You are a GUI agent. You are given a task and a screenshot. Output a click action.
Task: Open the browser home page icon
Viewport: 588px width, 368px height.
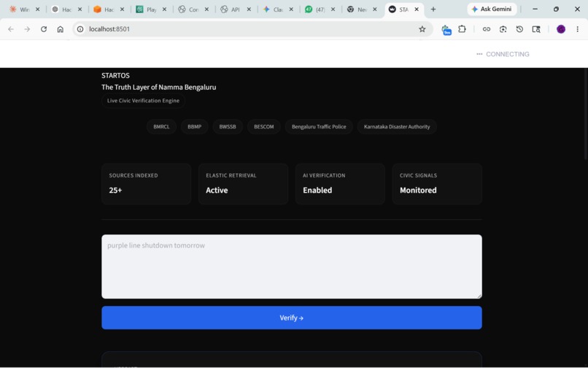pos(60,29)
